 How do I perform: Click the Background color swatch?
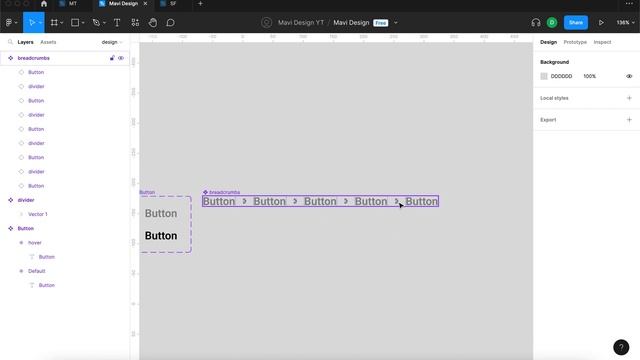click(x=544, y=76)
